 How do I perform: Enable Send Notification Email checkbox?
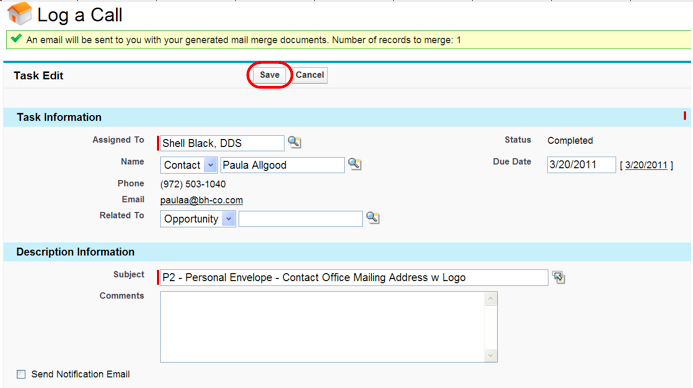coord(21,374)
